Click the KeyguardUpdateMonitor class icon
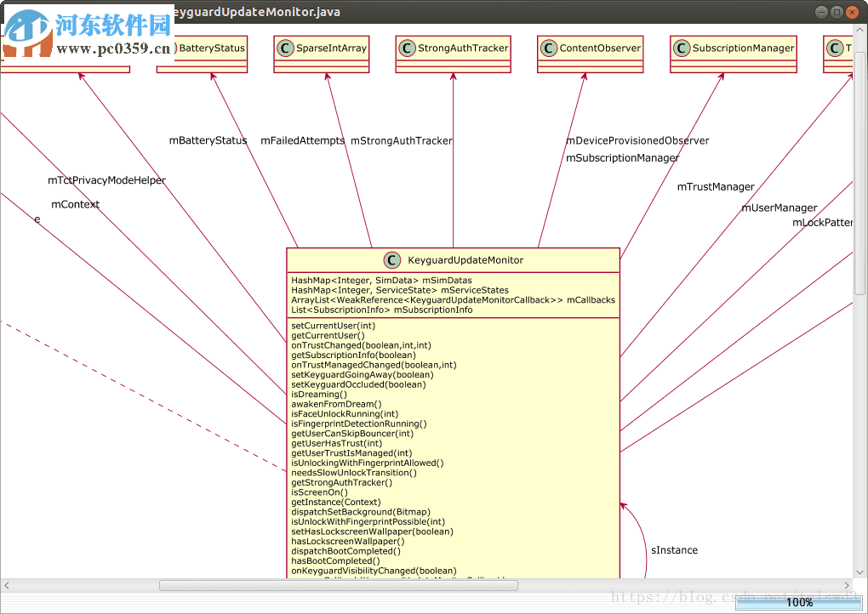The image size is (868, 614). 391,260
